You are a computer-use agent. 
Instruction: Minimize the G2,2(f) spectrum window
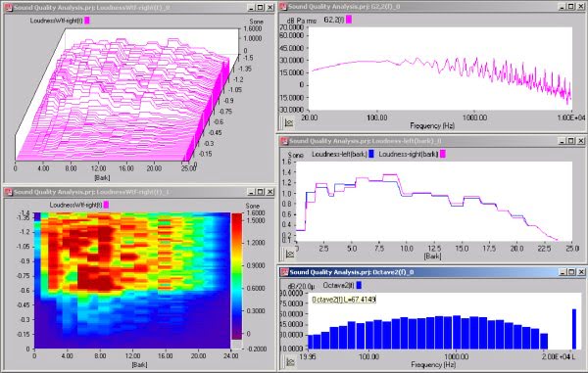tap(562, 7)
